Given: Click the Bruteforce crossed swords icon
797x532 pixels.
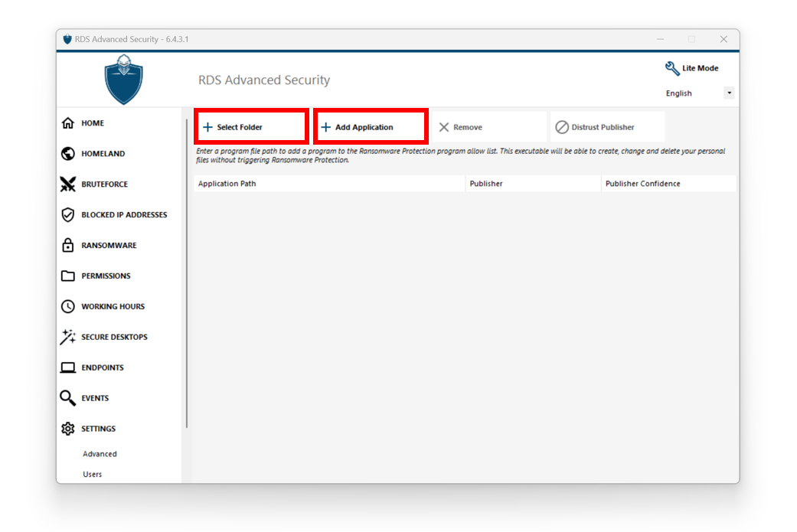Looking at the screenshot, I should [67, 184].
